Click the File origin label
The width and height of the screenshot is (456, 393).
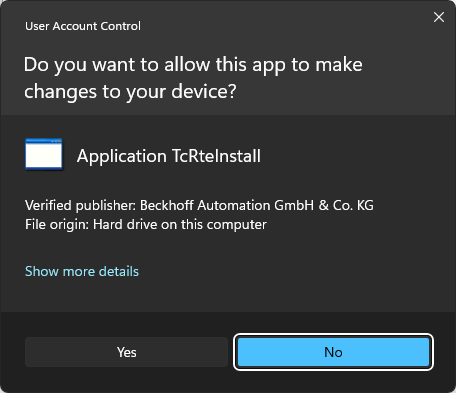(x=57, y=224)
